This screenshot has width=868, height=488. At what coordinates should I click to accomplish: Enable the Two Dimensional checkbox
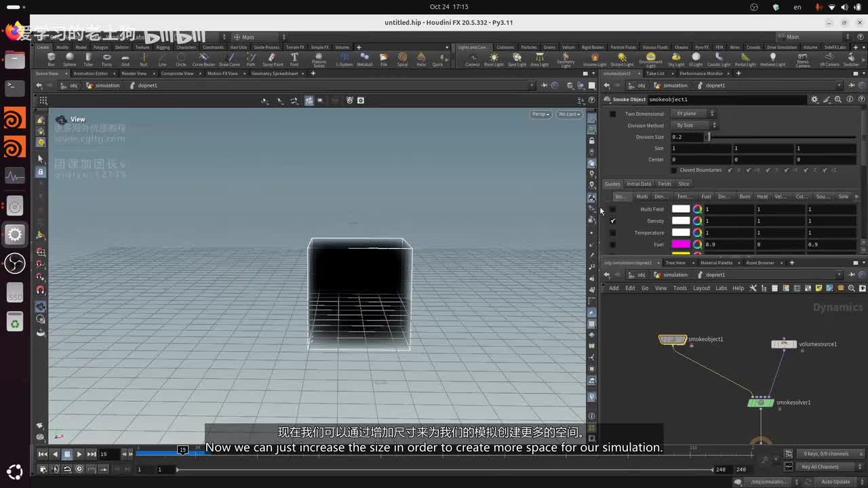coord(613,114)
